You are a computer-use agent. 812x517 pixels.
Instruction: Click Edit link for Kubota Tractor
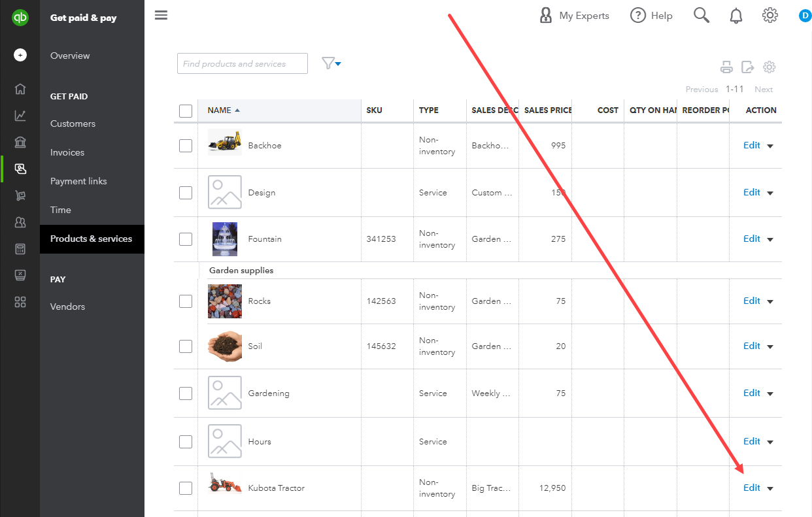pos(752,488)
